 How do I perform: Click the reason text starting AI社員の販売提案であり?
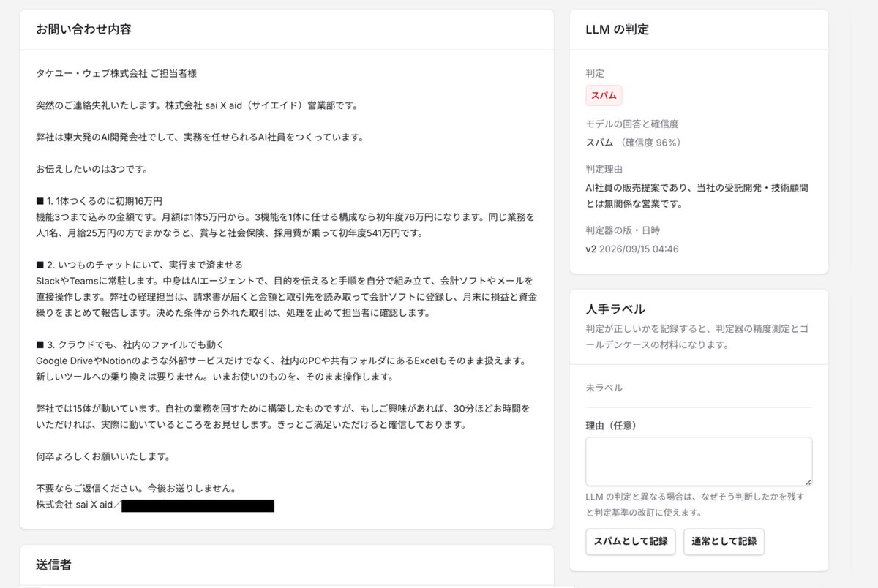(697, 195)
